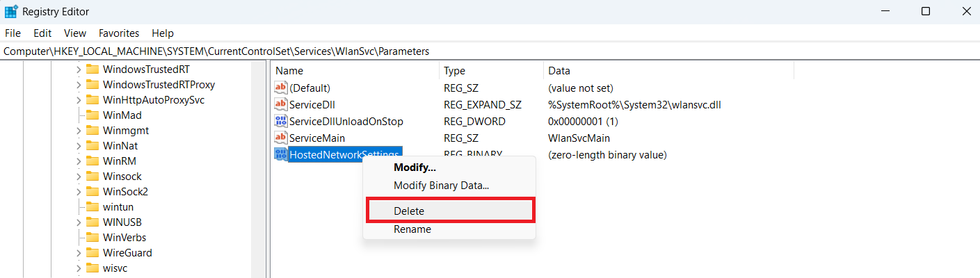Expand the WinSock2 key

pos(78,192)
